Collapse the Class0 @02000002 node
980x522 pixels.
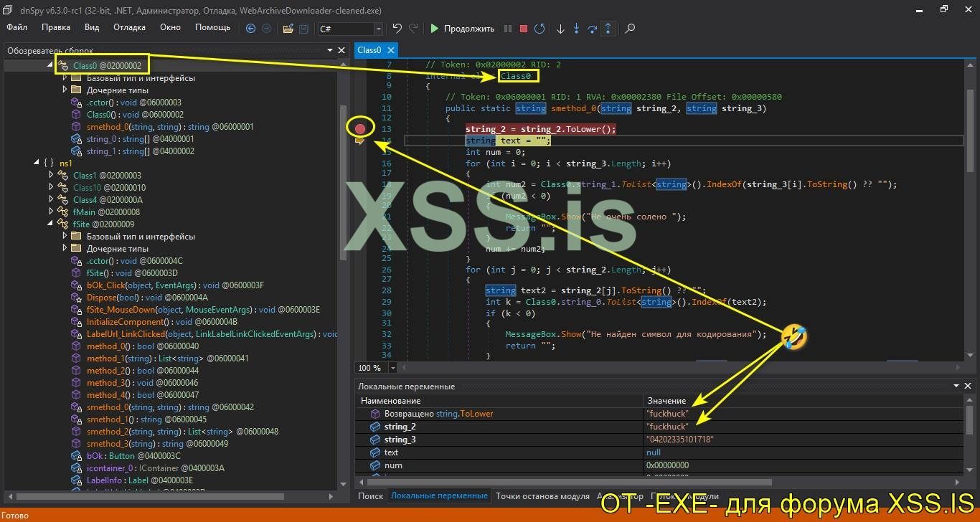pos(50,66)
